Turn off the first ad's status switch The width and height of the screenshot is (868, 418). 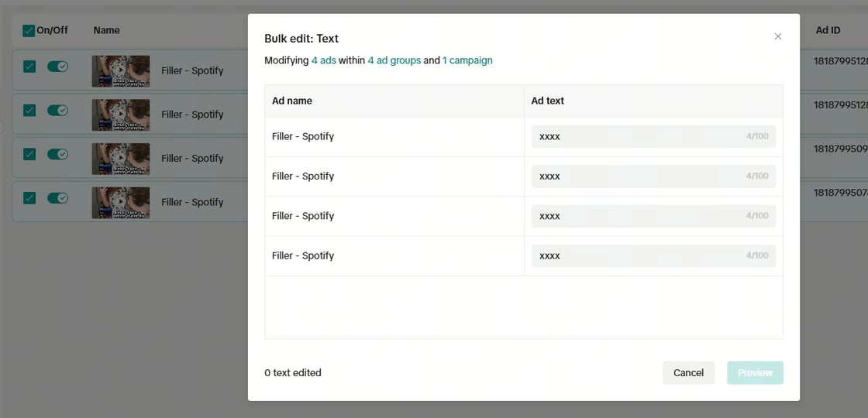tap(57, 67)
